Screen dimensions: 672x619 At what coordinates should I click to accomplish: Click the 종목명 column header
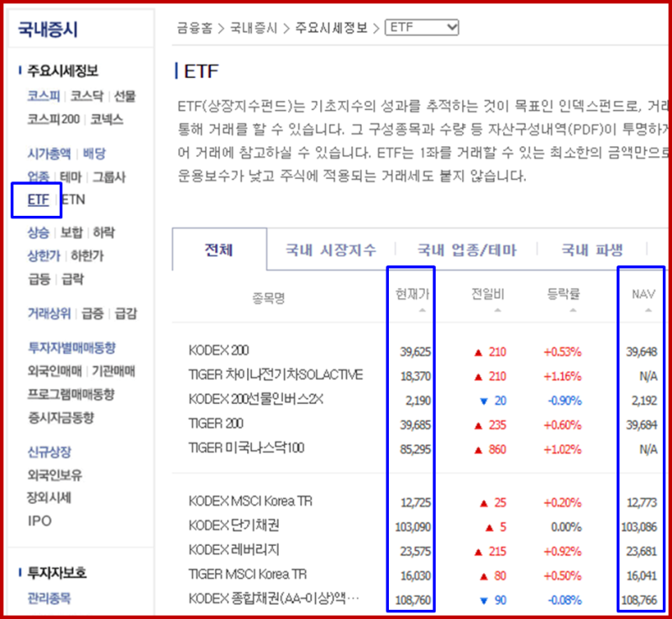(269, 297)
